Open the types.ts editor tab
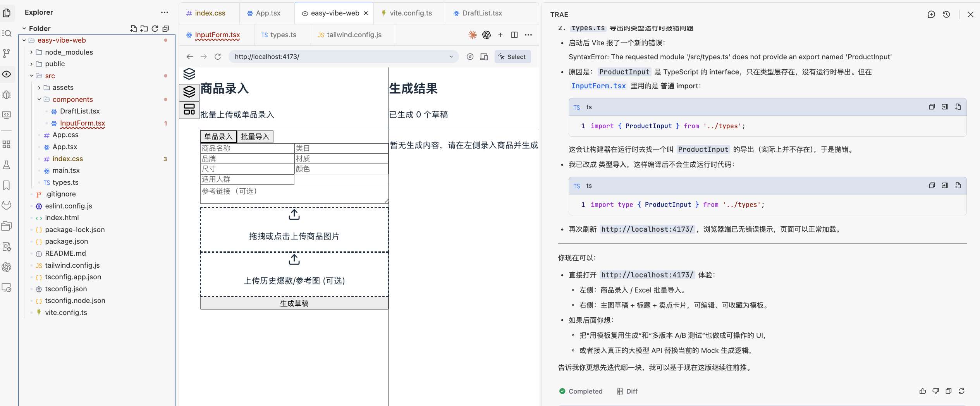This screenshot has width=980, height=406. [x=283, y=35]
